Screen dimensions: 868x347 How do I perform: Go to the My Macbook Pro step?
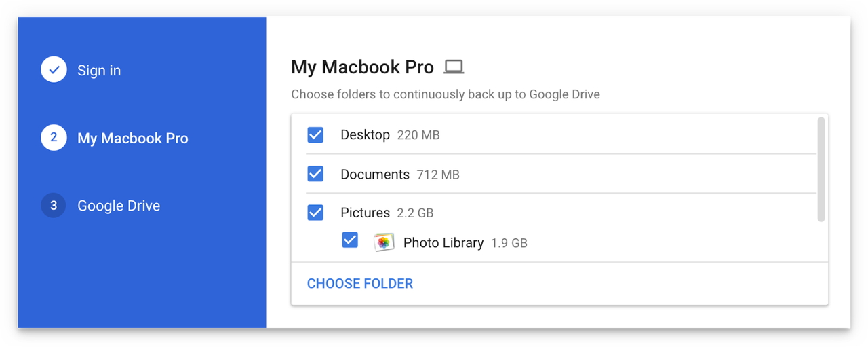click(133, 138)
